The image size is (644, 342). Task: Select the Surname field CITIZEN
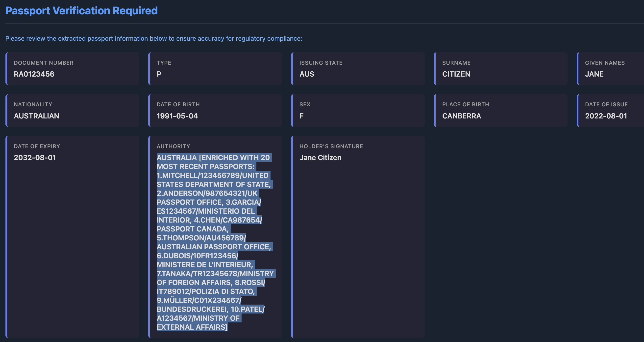point(501,69)
